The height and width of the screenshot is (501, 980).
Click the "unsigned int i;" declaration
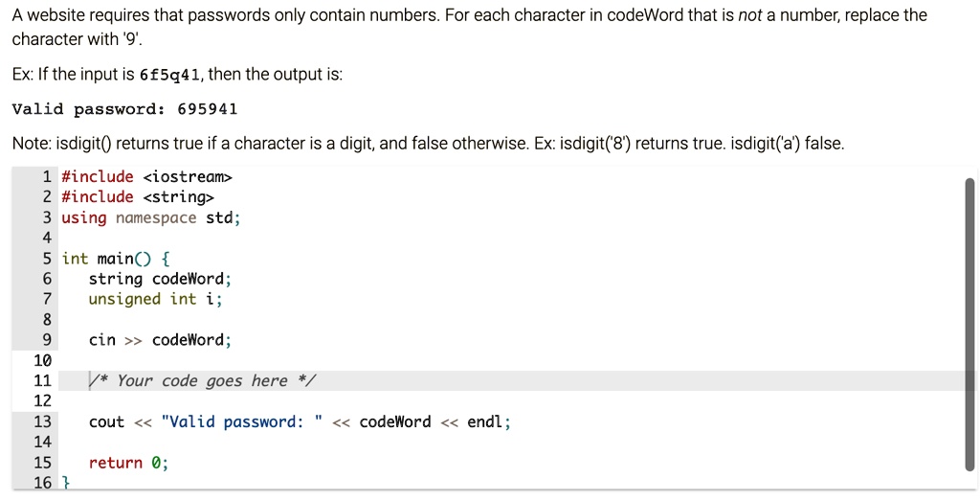click(155, 299)
